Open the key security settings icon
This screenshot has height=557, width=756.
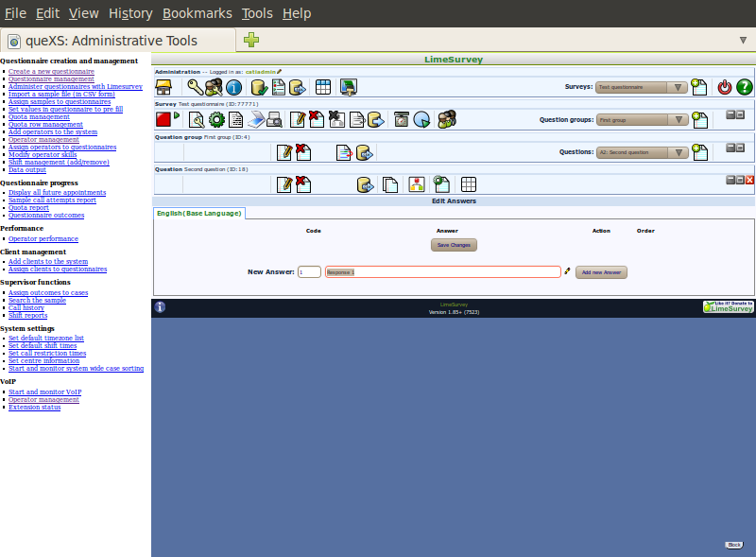pyautogui.click(x=195, y=87)
